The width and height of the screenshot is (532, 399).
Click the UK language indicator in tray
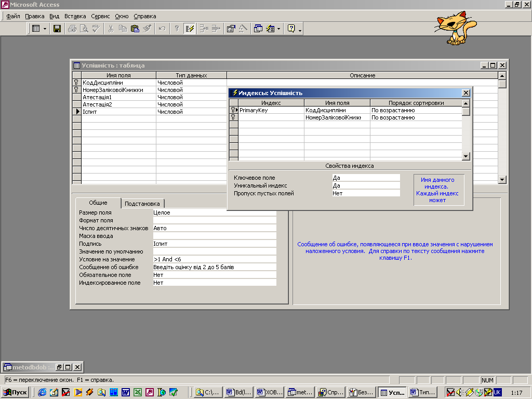click(x=497, y=392)
